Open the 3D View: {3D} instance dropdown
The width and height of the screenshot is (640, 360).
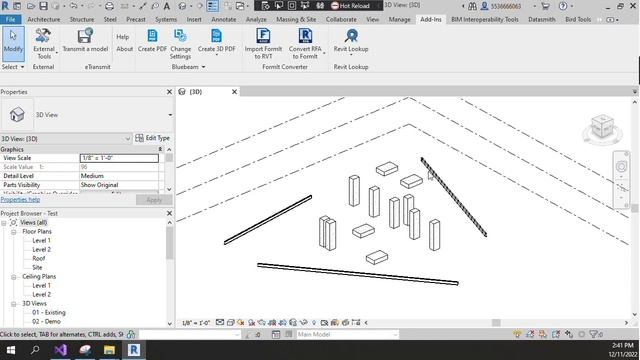coord(127,139)
